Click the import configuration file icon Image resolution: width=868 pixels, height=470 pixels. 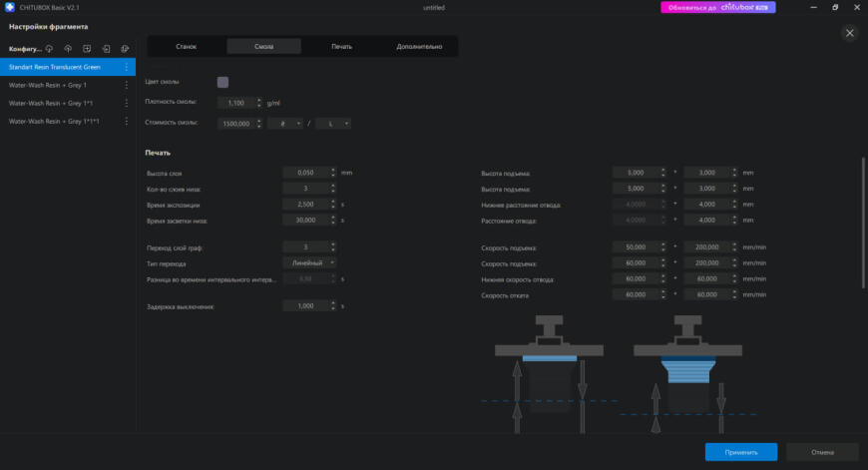(106, 49)
